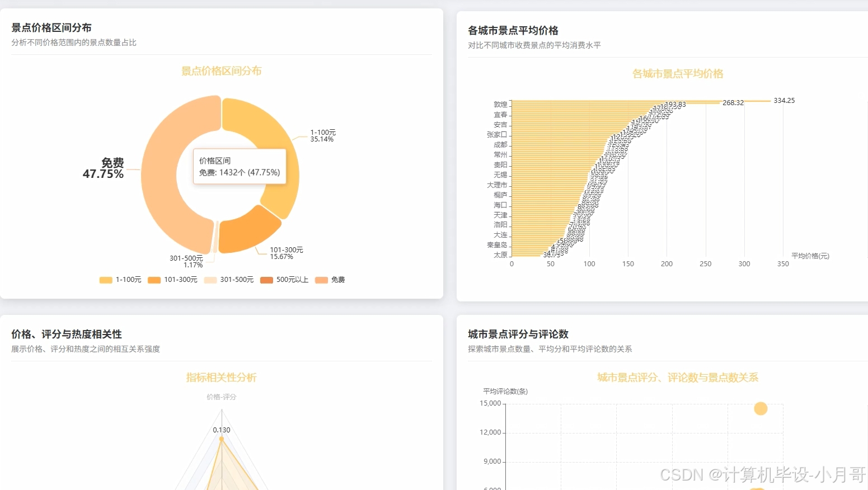Screen dimensions: 868x490
Task: Click the 268.32 bar value label
Action: [733, 103]
